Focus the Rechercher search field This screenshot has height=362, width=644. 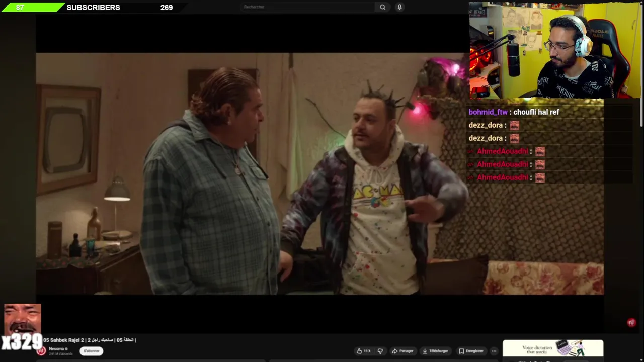coord(308,7)
